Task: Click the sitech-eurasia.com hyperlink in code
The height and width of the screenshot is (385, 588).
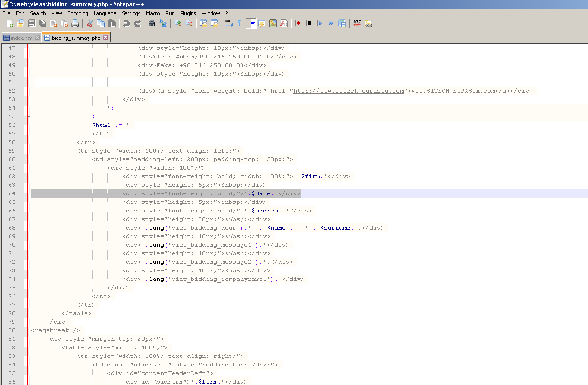Action: [349, 91]
